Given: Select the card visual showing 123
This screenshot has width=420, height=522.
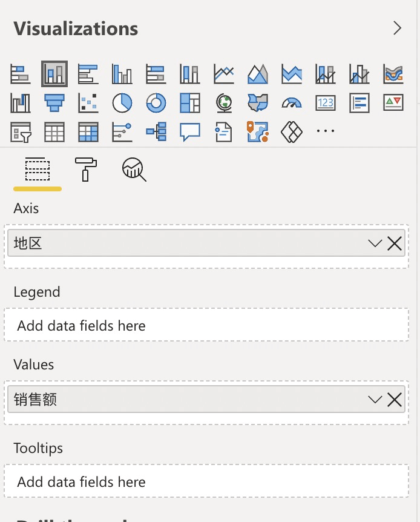Looking at the screenshot, I should [325, 103].
